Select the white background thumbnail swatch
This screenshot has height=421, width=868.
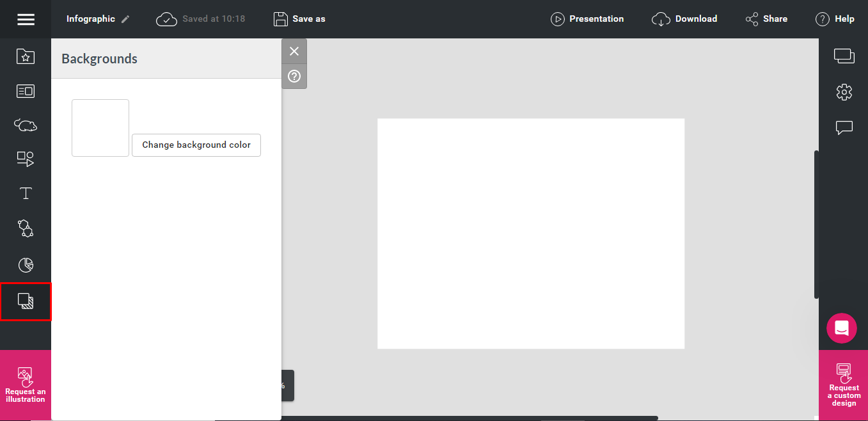(x=100, y=127)
